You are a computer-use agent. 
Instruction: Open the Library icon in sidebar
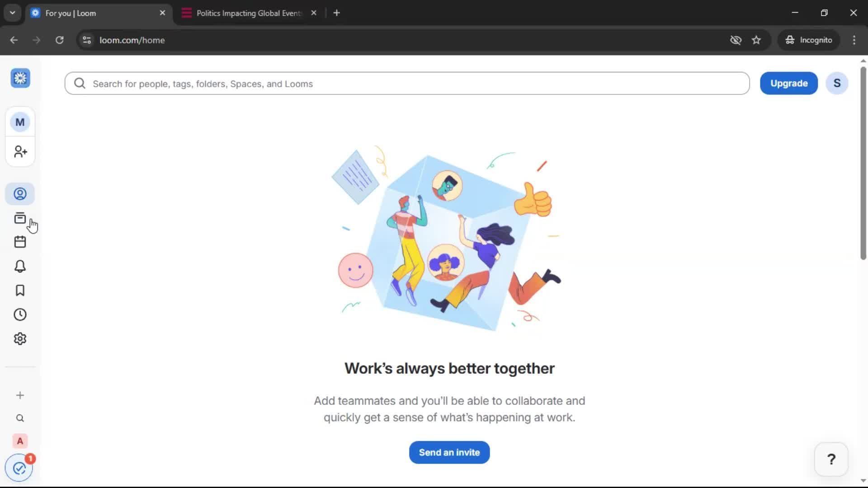click(x=20, y=218)
